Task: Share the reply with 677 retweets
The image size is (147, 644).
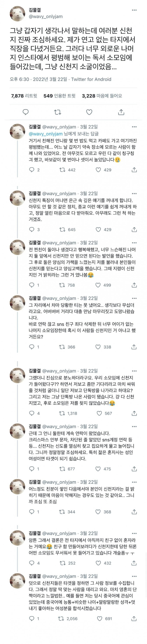Action: (x=134, y=469)
